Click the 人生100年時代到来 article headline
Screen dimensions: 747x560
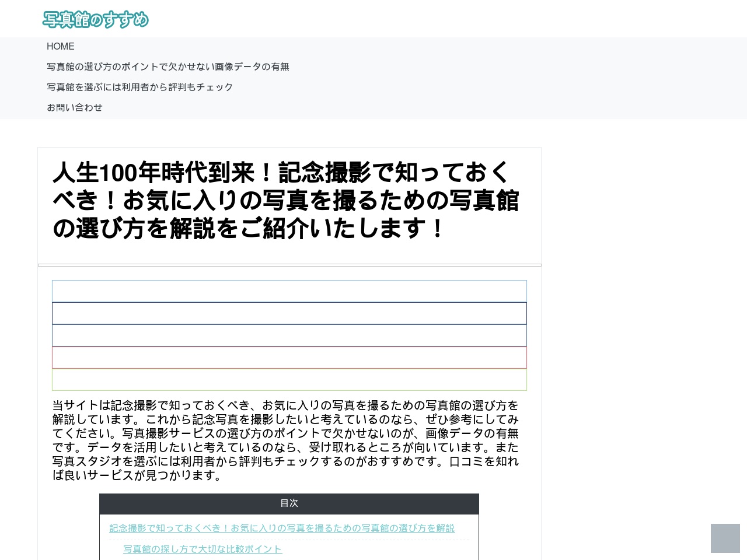tap(286, 200)
